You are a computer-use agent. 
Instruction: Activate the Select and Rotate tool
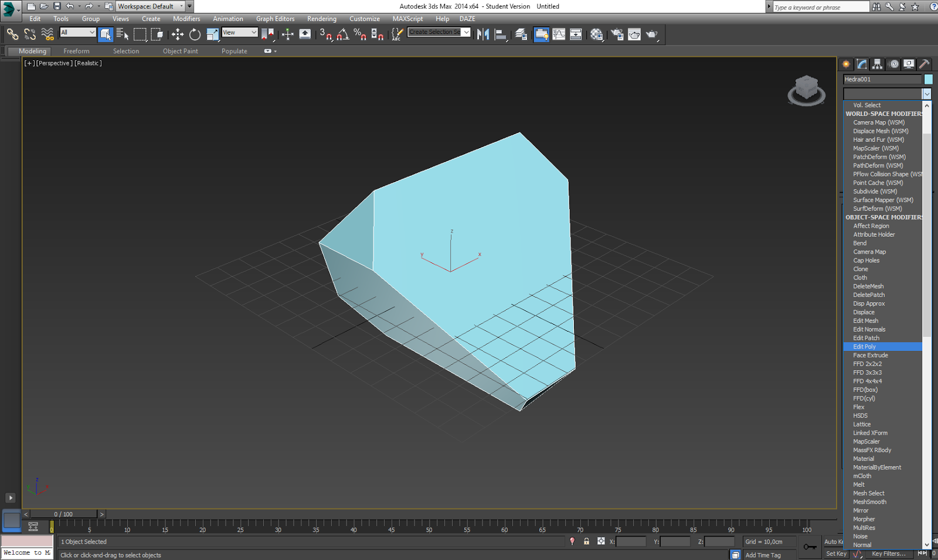(195, 35)
